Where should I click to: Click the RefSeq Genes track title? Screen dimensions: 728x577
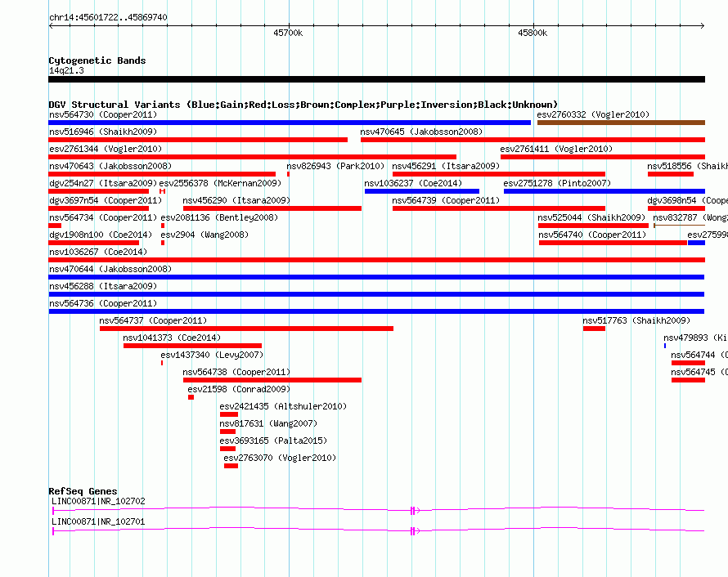(83, 491)
